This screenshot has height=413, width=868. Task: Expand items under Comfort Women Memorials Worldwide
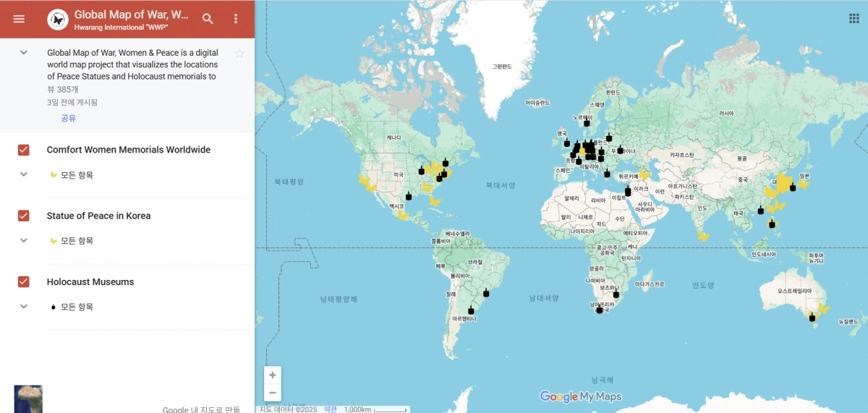click(23, 174)
